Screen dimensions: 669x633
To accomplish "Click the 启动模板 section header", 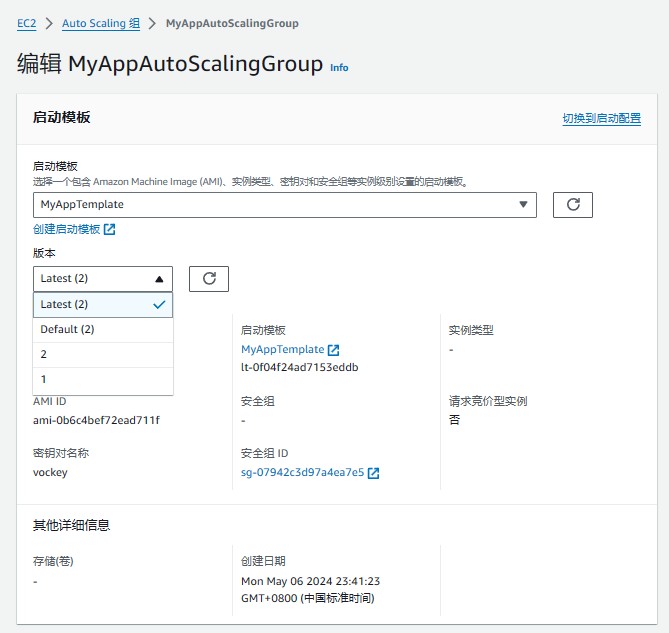I will point(62,117).
